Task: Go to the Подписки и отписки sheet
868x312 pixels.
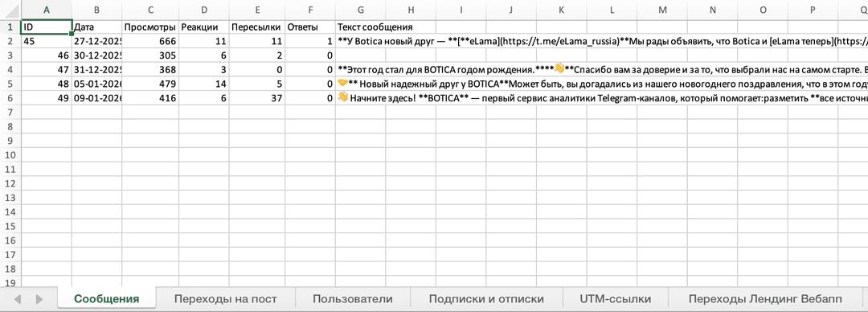Action: coord(486,299)
